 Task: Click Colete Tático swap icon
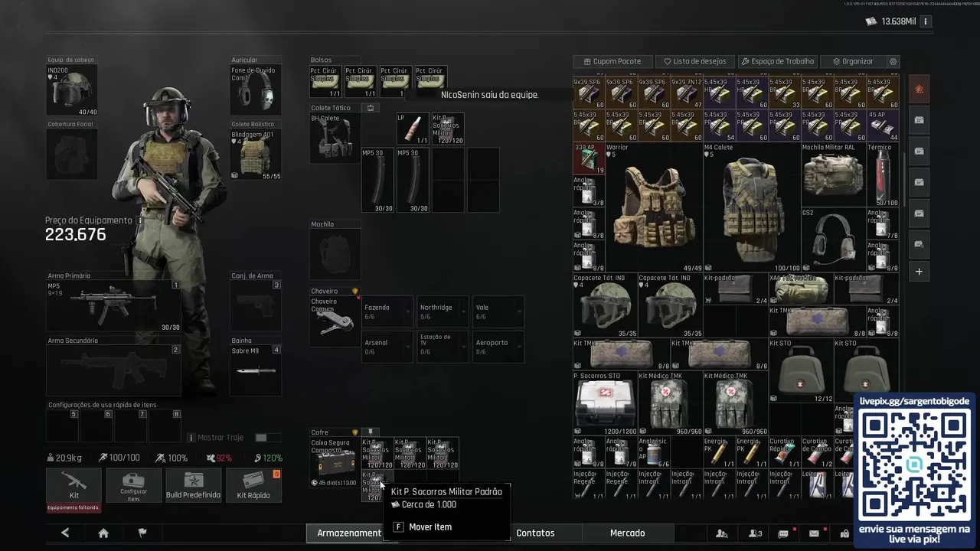(x=371, y=108)
